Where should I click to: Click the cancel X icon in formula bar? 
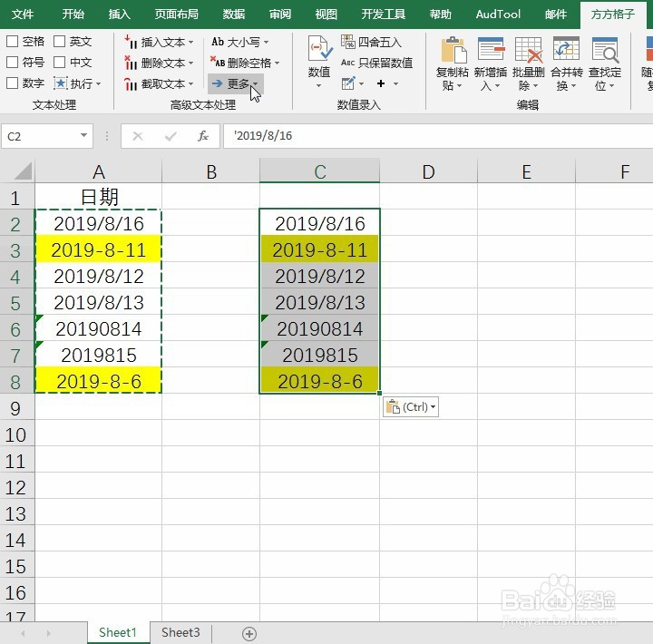[x=138, y=136]
